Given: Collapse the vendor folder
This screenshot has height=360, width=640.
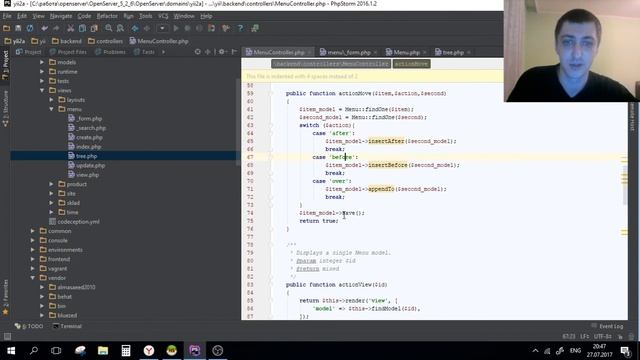Looking at the screenshot, I should click(33, 278).
